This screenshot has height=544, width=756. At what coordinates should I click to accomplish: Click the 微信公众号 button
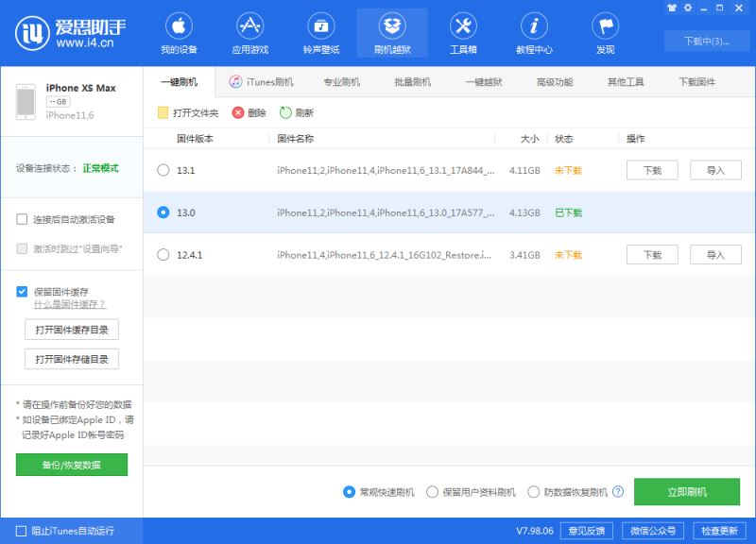click(653, 531)
